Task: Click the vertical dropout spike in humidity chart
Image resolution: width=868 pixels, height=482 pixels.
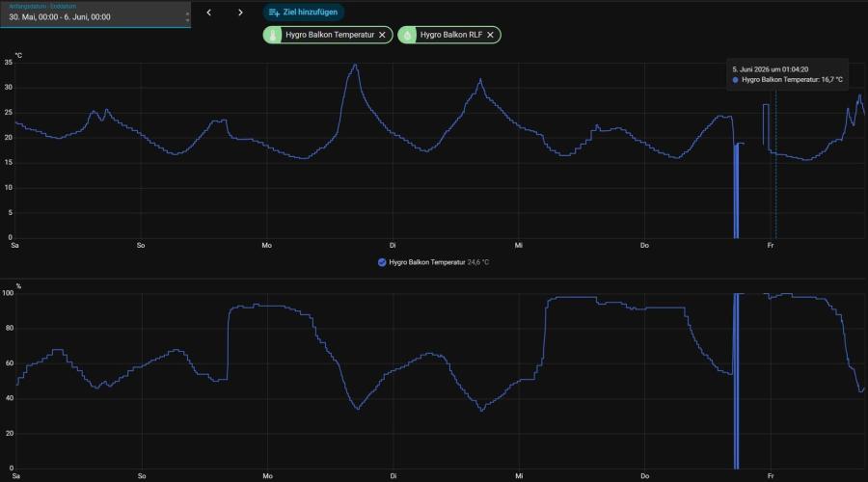Action: coord(736,381)
